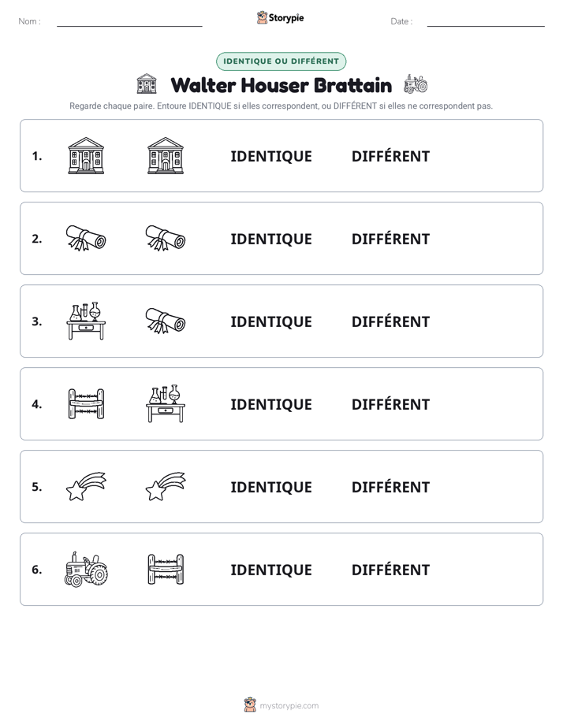
Task: Click the barbed wire fence in row 6
Action: click(x=166, y=569)
